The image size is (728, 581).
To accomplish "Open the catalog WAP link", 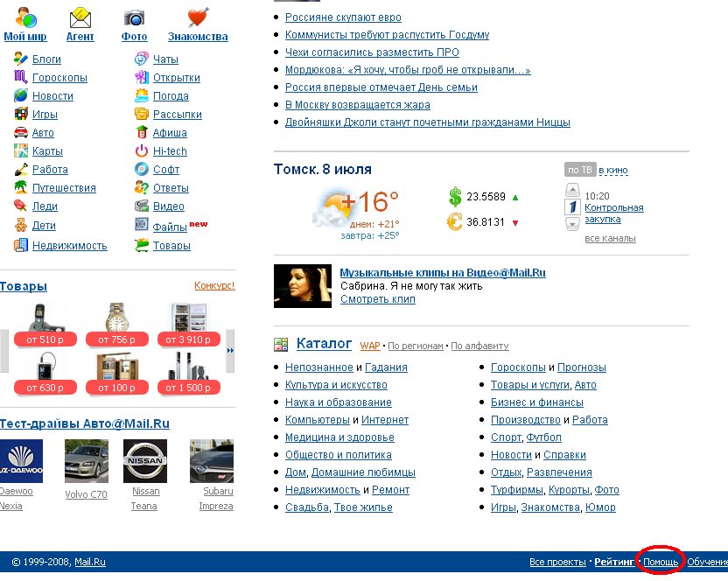I will coord(370,346).
